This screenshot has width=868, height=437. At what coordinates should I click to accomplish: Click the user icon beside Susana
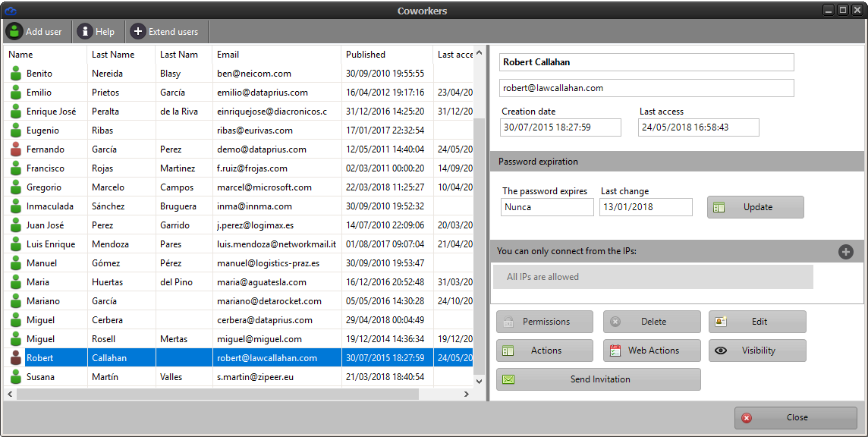tap(16, 376)
